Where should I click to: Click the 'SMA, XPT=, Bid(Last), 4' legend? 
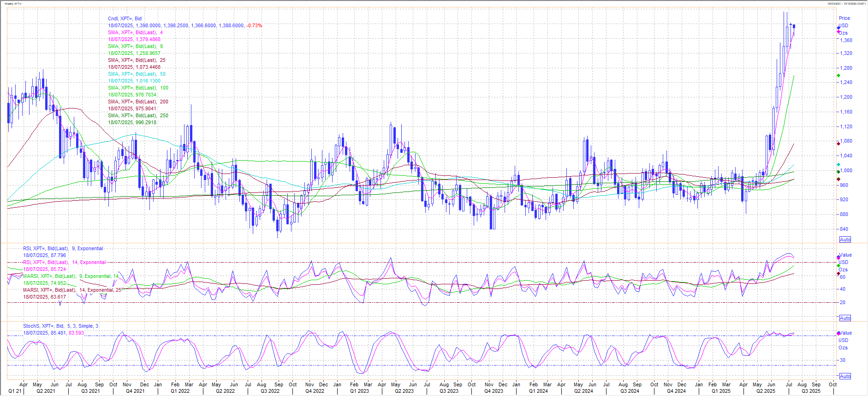135,33
